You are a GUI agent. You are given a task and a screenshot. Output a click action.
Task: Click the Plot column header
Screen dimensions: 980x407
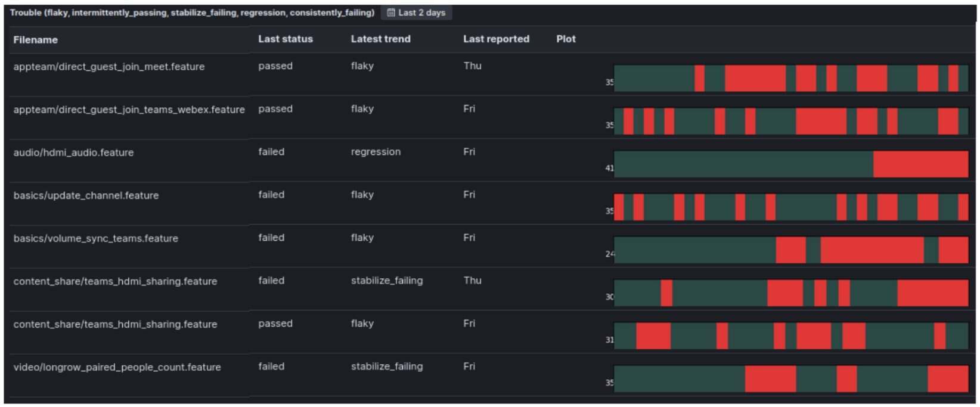pyautogui.click(x=566, y=39)
